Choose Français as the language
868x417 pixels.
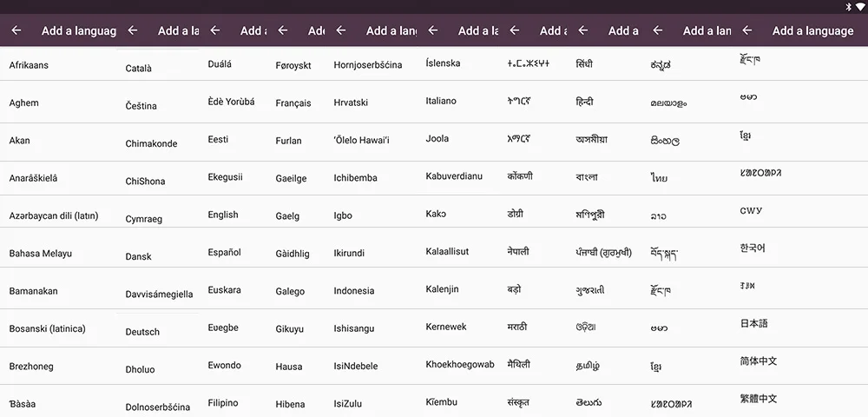293,103
